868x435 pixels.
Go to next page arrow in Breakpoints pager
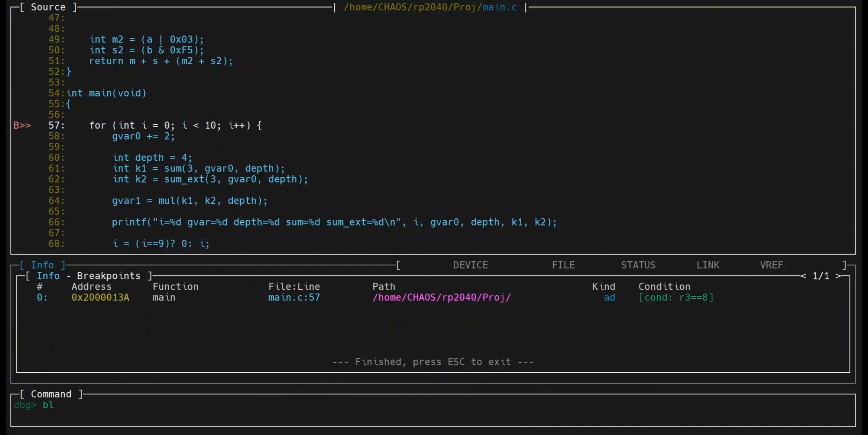click(x=838, y=276)
